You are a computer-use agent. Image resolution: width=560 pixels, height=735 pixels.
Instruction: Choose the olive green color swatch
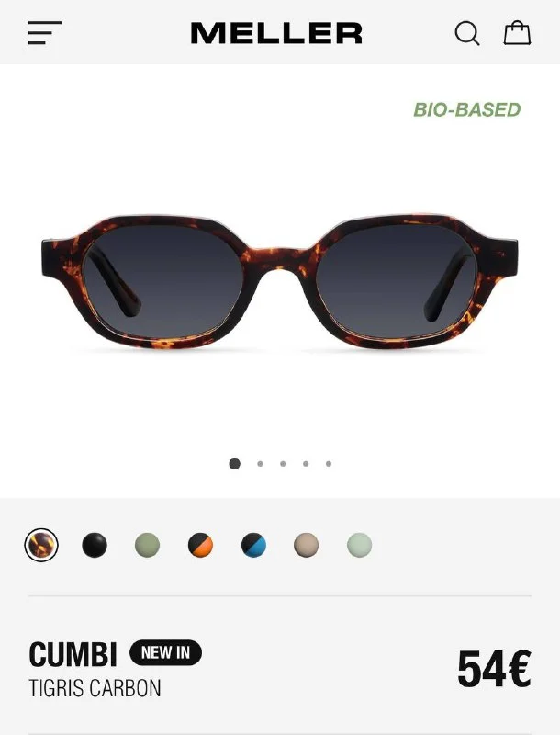pos(148,545)
